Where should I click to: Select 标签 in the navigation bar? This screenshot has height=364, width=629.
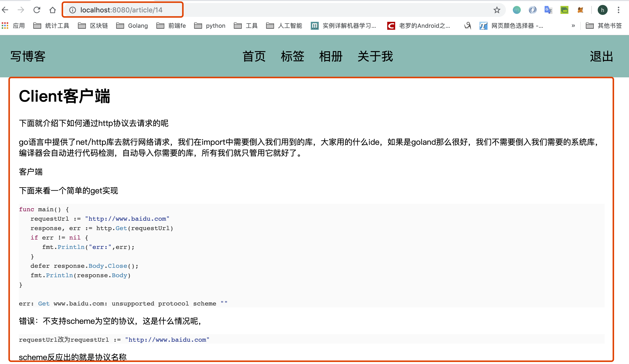point(293,56)
